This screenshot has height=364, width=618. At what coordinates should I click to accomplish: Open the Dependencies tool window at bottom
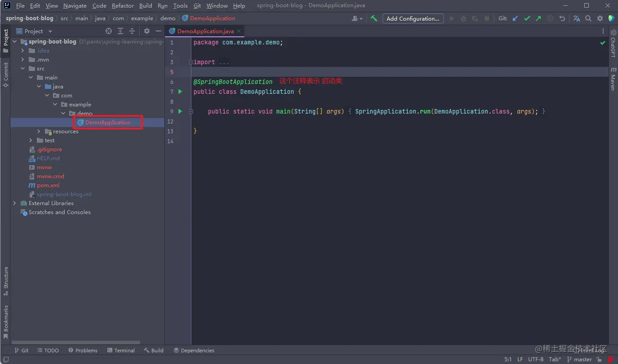[194, 351]
